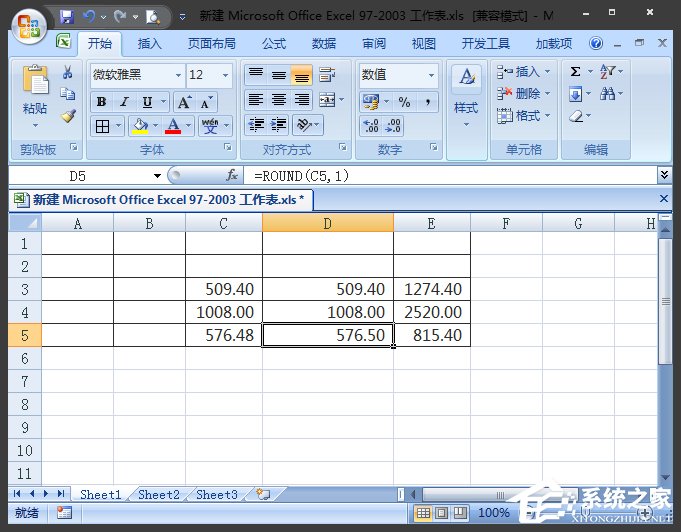The image size is (681, 532).
Task: Toggle bold formatting
Action: point(101,102)
